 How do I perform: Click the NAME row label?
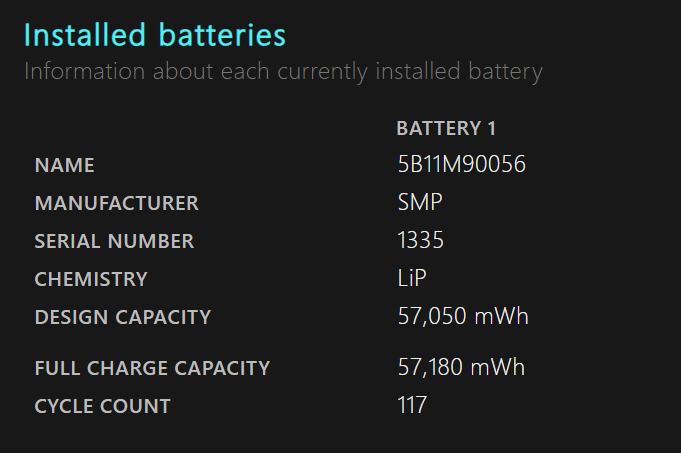tap(64, 165)
